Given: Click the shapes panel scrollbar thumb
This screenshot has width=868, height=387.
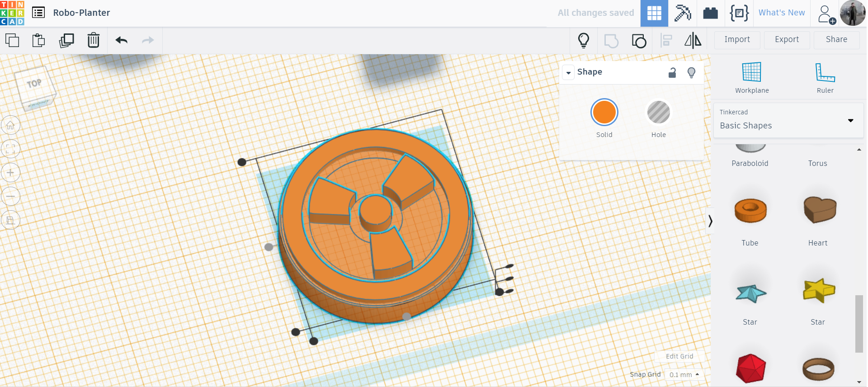Looking at the screenshot, I should (x=859, y=324).
